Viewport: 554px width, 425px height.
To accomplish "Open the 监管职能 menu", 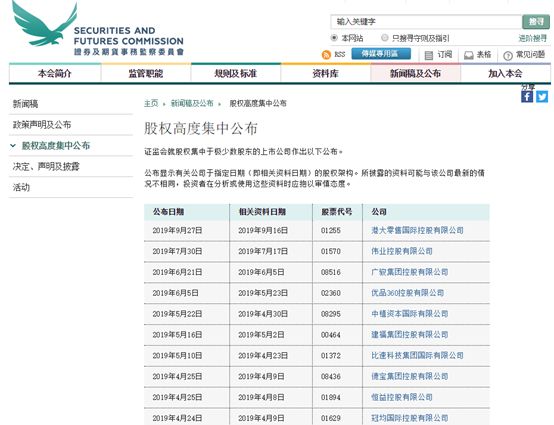I will [146, 73].
